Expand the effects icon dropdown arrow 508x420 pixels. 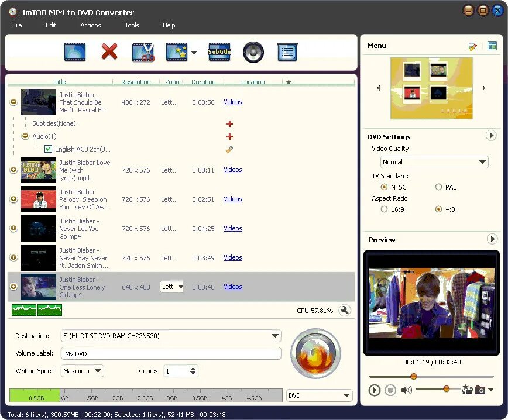point(194,52)
